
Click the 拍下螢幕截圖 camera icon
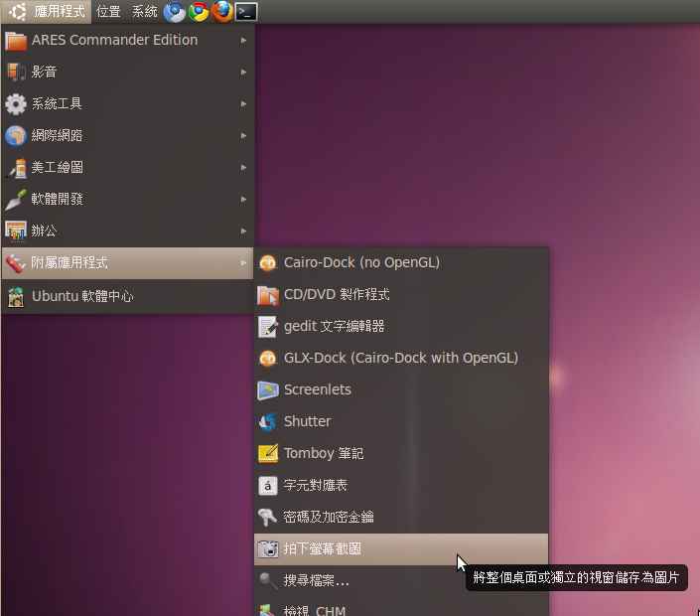268,549
